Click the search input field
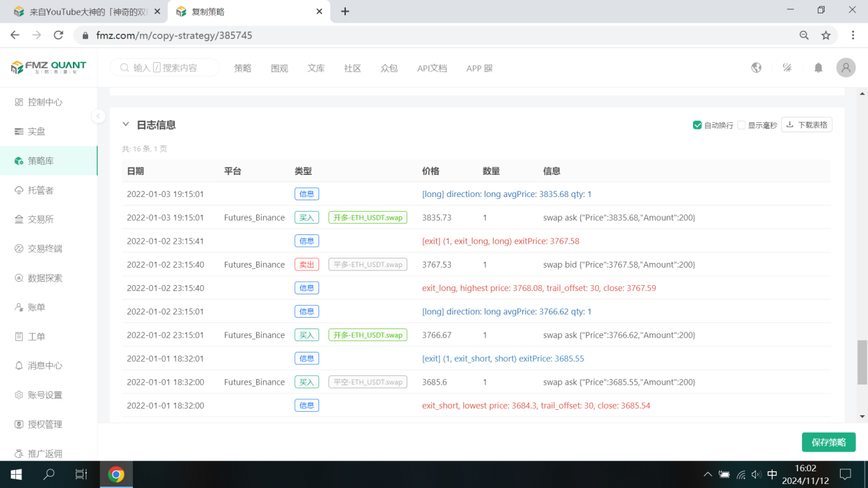Image resolution: width=868 pixels, height=488 pixels. pyautogui.click(x=165, y=67)
